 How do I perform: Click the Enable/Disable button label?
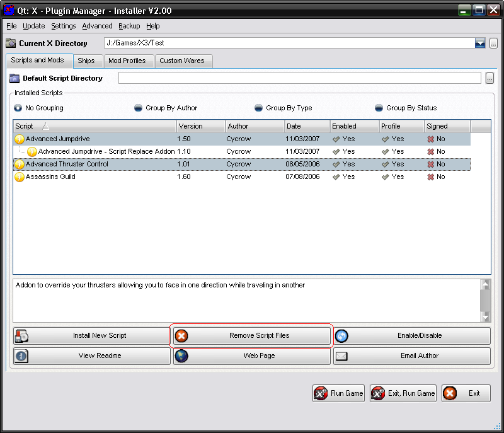[x=420, y=335]
